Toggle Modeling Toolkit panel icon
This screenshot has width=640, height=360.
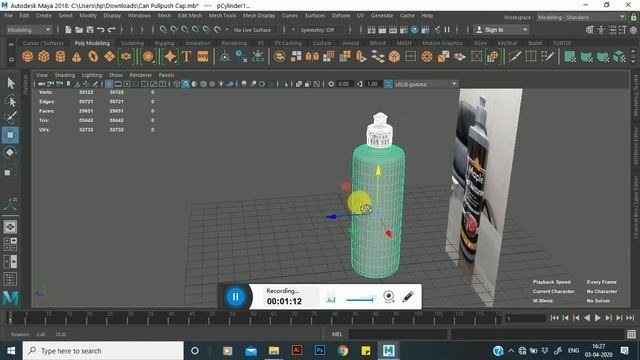point(590,30)
